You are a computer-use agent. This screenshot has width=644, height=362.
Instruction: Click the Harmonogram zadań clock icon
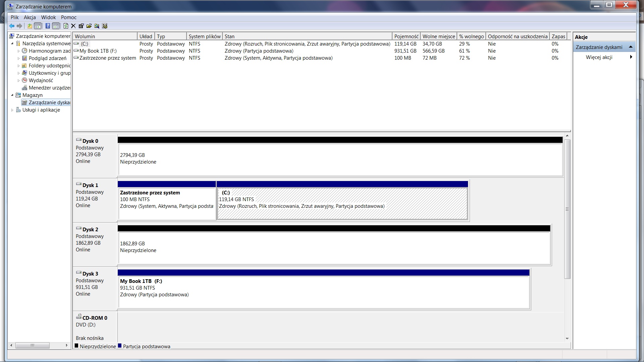click(24, 51)
